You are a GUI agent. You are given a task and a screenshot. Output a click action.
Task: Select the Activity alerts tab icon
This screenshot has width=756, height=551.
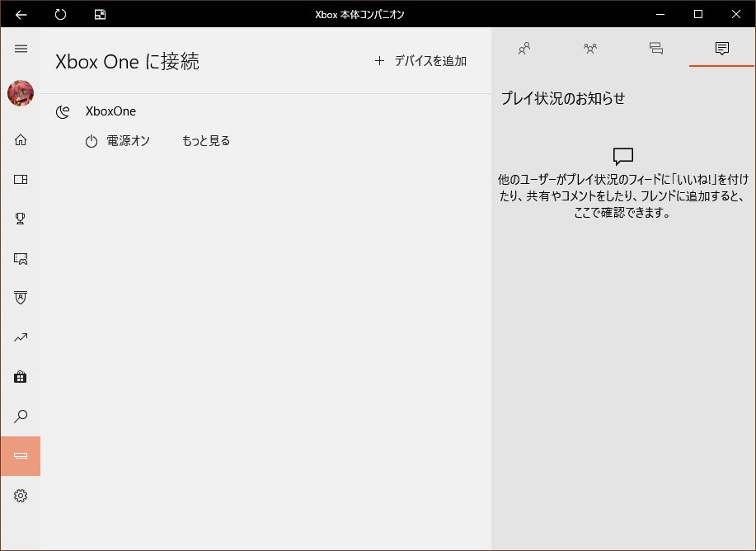pos(721,48)
